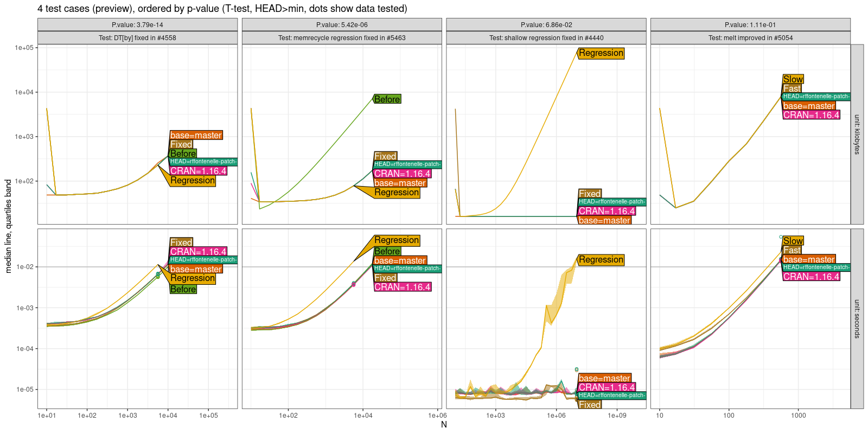Click 'base=master' label in DT[by] seconds panel
Image resolution: width=868 pixels, height=434 pixels.
[196, 269]
